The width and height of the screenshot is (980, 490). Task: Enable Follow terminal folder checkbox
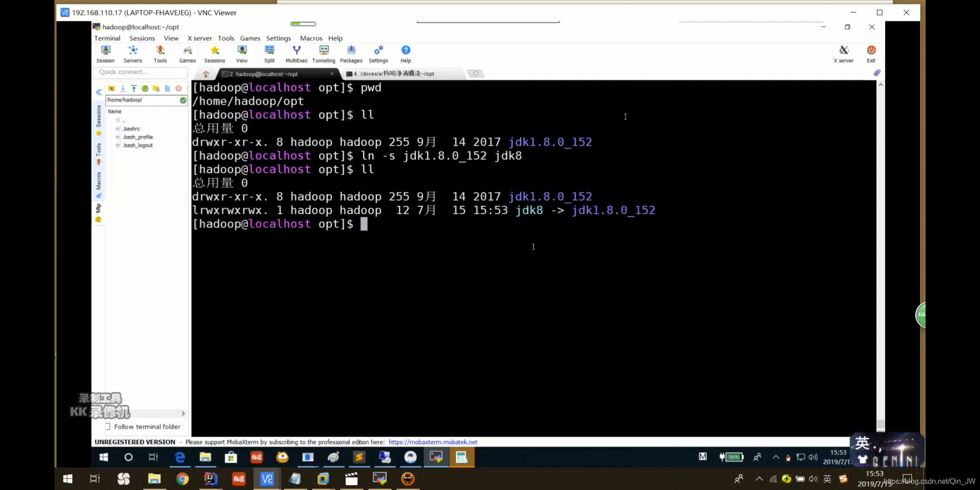108,426
